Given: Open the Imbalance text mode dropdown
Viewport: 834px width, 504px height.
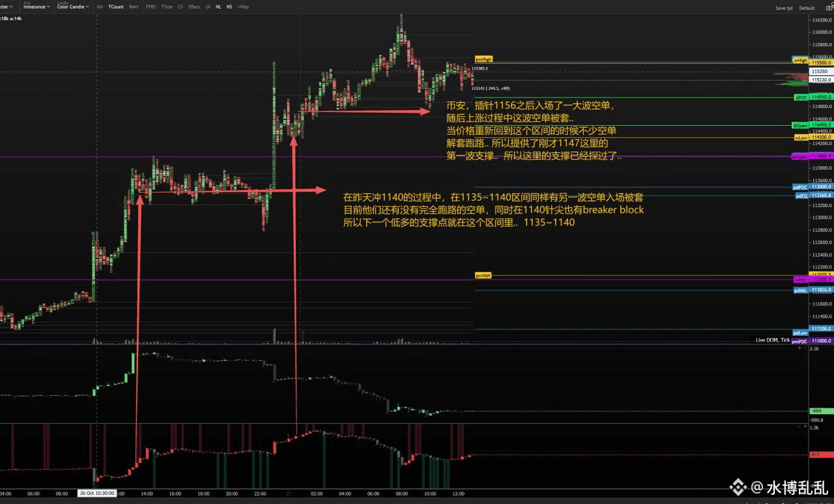Looking at the screenshot, I should [x=36, y=7].
